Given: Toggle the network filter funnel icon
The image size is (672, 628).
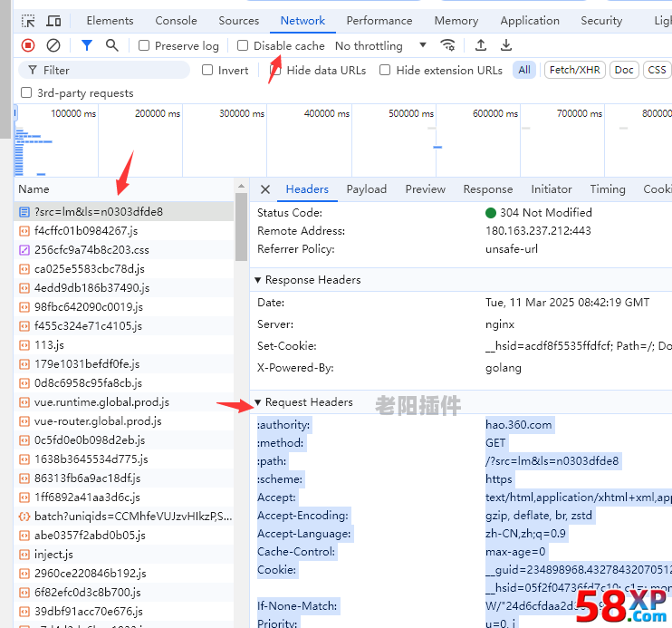Looking at the screenshot, I should [87, 45].
